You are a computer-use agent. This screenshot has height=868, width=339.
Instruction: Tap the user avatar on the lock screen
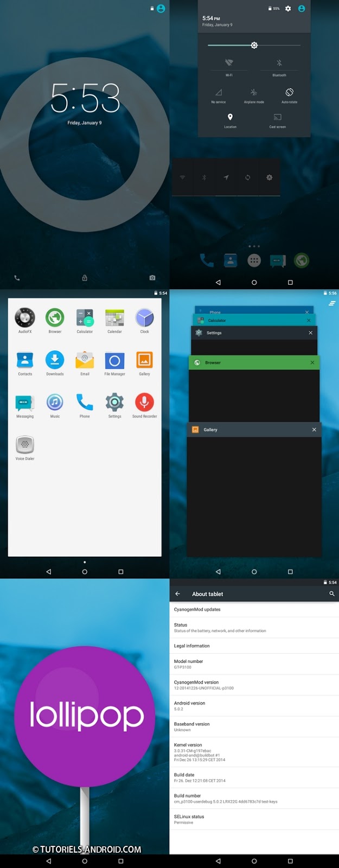tap(161, 9)
